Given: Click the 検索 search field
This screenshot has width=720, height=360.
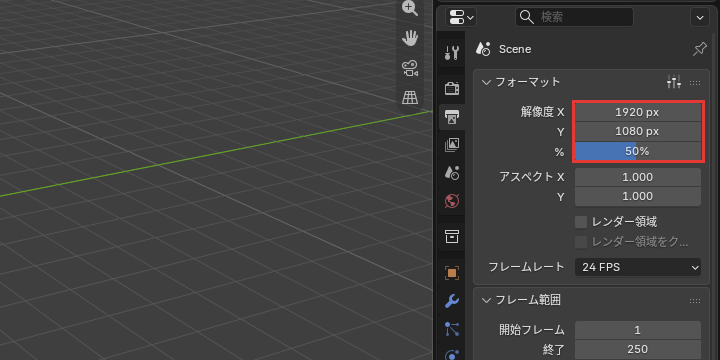Looking at the screenshot, I should point(574,17).
